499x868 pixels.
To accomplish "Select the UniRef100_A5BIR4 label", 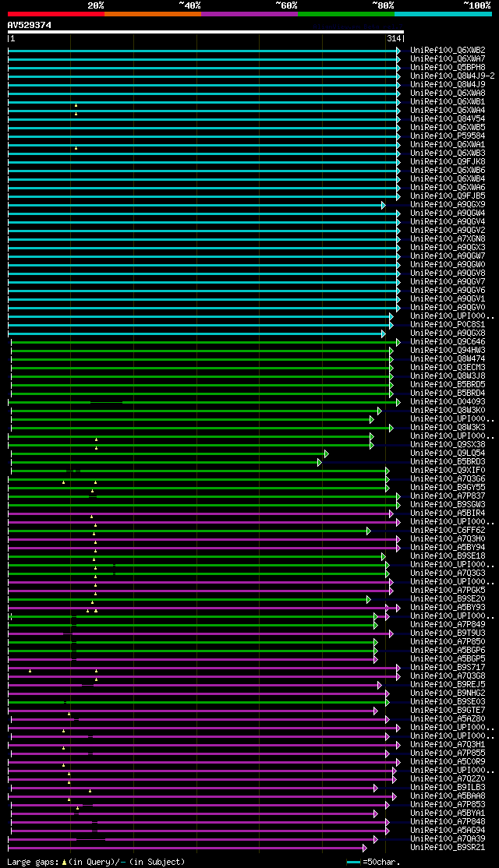I will click(448, 513).
